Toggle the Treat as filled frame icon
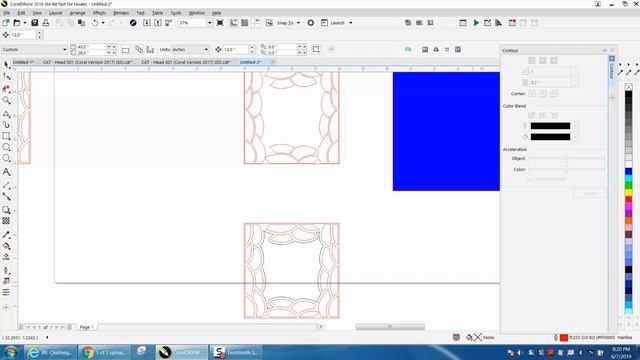This screenshot has height=360, width=640. [316, 49]
